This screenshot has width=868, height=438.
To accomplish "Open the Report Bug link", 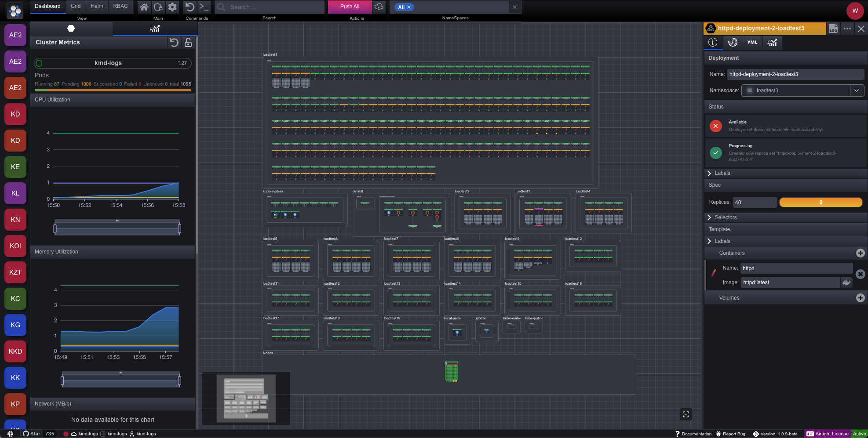I will coord(730,434).
